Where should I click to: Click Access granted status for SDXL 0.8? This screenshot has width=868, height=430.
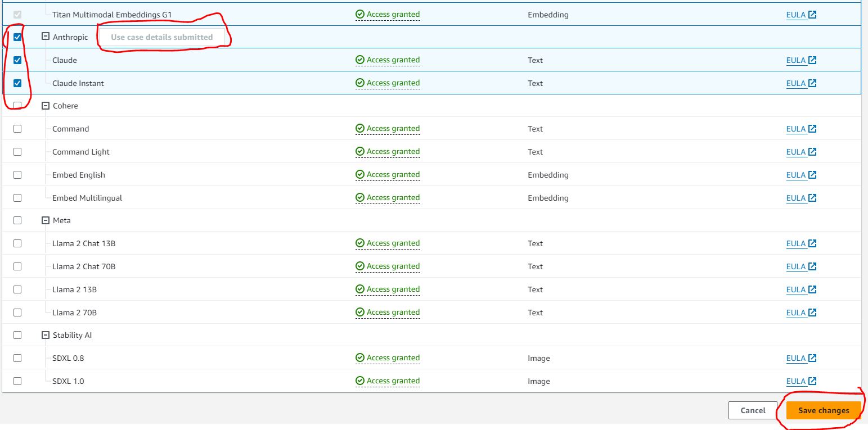coord(388,358)
